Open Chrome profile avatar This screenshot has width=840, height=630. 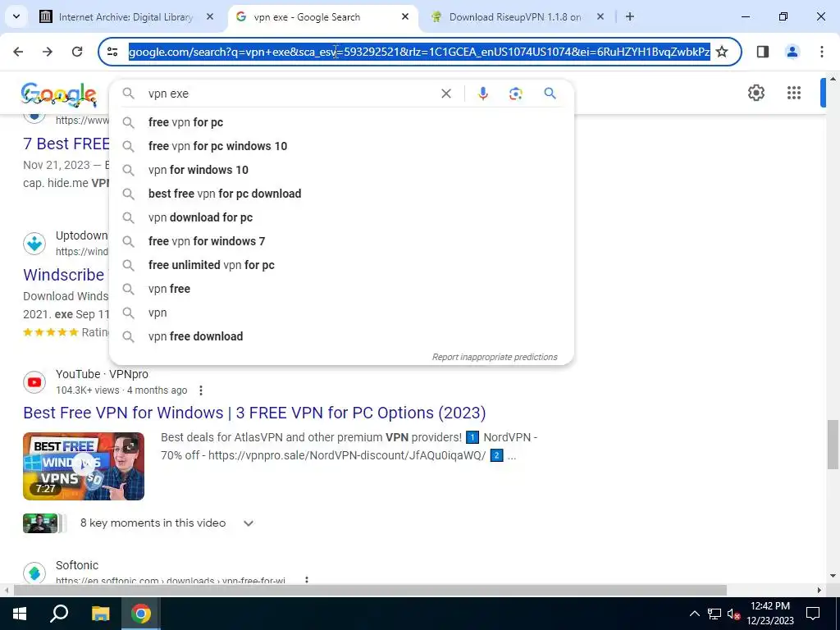(792, 52)
